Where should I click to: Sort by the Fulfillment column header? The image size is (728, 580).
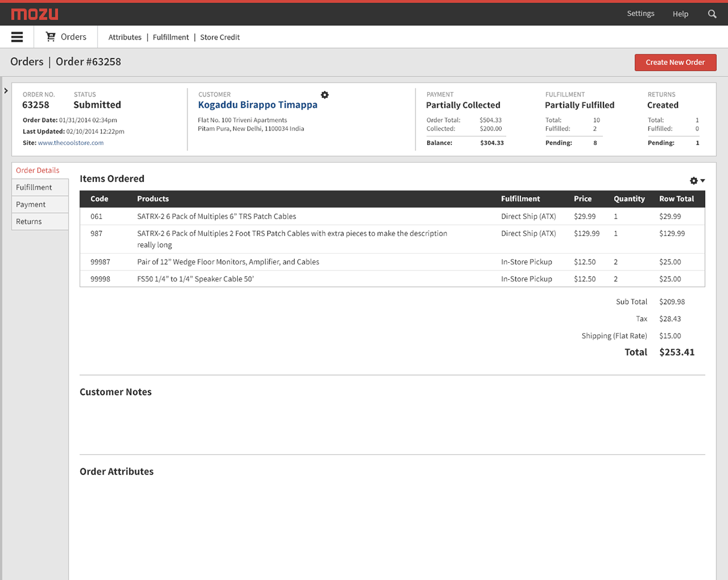pyautogui.click(x=521, y=199)
